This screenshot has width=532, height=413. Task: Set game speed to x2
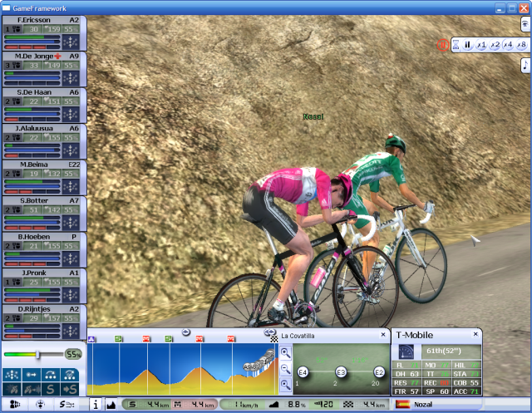coord(495,45)
